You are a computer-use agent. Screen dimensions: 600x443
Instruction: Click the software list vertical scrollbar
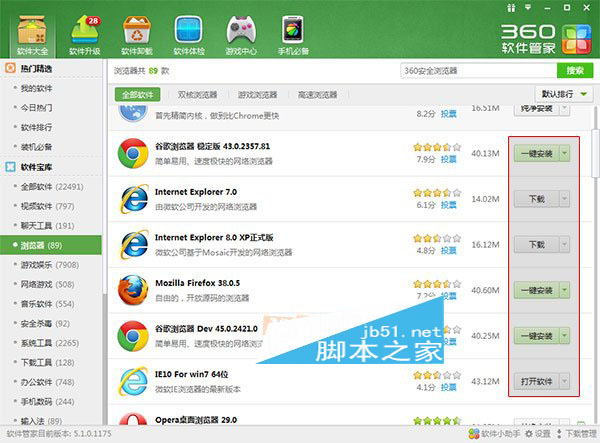tap(595, 153)
